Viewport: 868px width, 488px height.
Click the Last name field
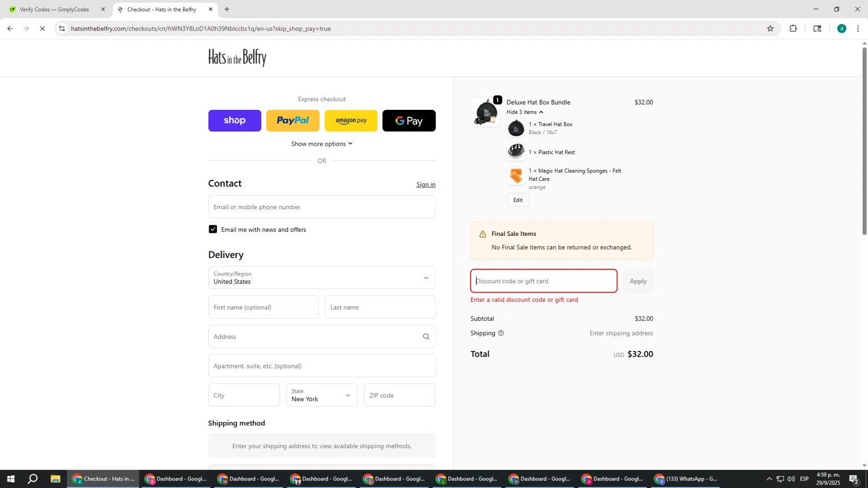pos(380,307)
